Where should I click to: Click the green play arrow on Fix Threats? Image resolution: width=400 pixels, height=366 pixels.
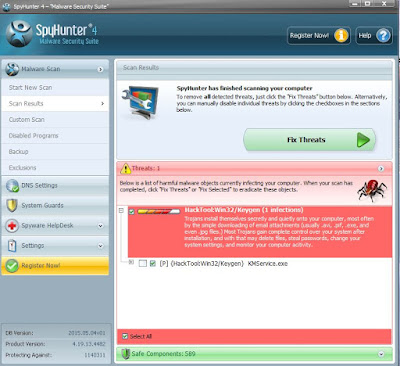click(363, 140)
